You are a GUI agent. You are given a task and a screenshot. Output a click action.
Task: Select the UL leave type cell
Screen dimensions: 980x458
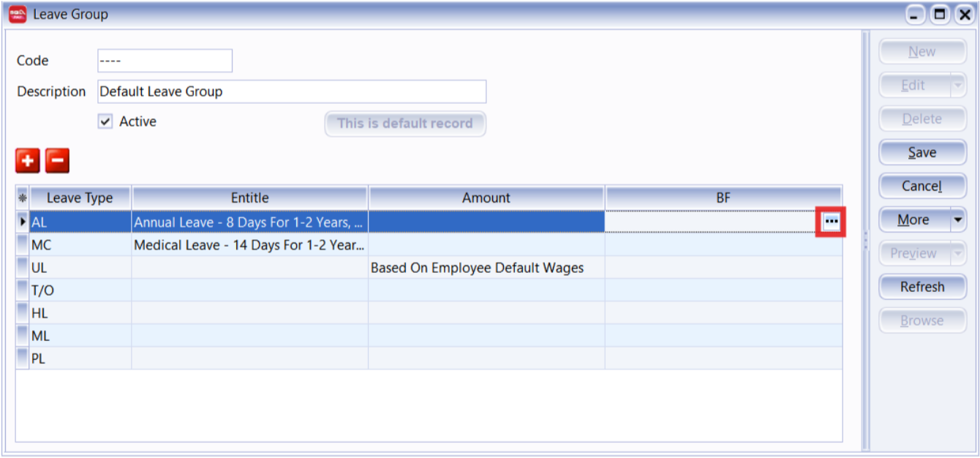80,268
